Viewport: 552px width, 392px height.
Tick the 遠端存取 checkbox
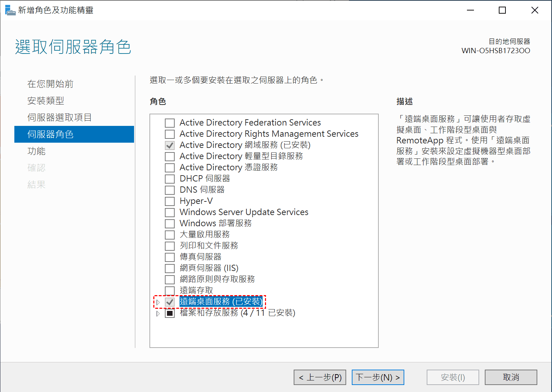tap(170, 291)
